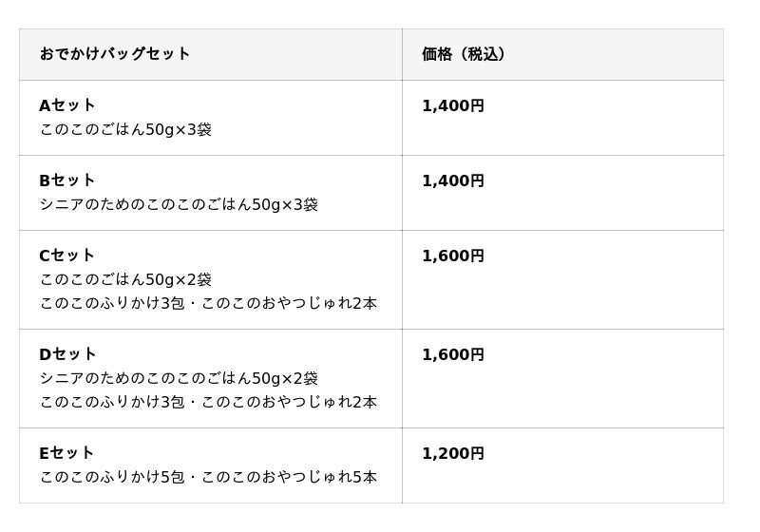This screenshot has height=532, width=760.
Task: Click シニアのためのこのこのごはん50g×2袋 in Dセット
Action: [x=179, y=378]
